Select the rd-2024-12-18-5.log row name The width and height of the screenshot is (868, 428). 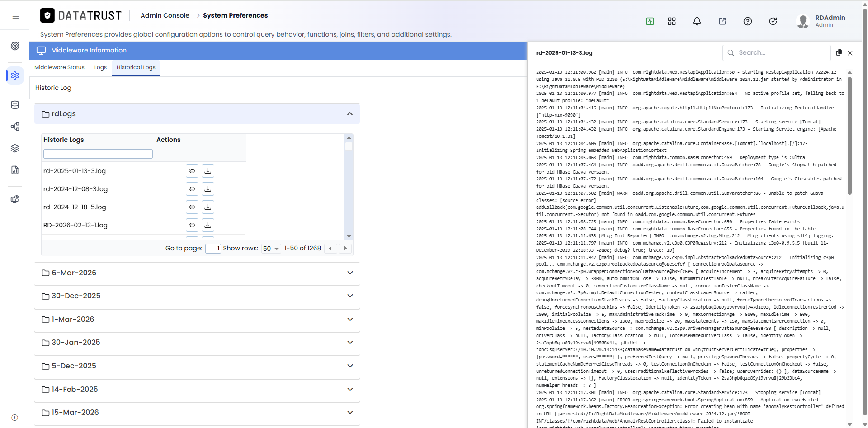(75, 207)
